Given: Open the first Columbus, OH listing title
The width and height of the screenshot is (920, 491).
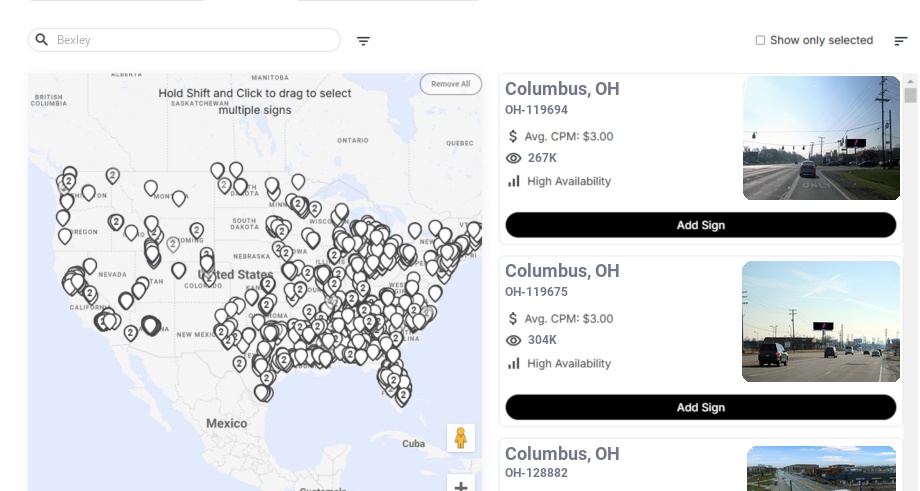Looking at the screenshot, I should (562, 89).
